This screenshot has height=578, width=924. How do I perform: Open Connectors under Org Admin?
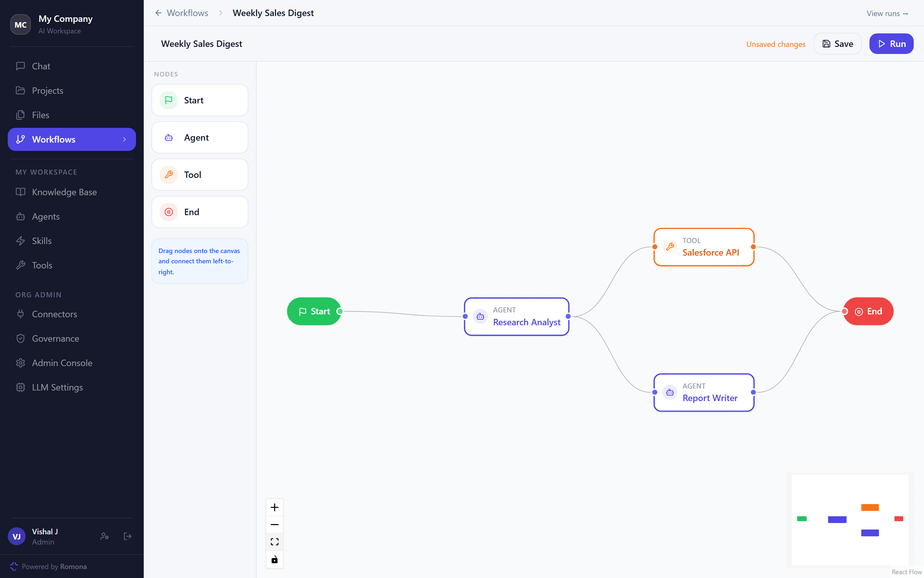coord(72,314)
